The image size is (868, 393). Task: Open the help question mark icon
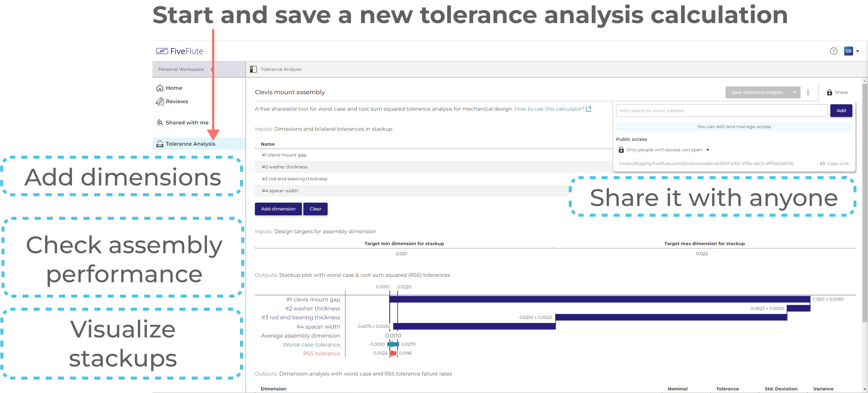834,51
